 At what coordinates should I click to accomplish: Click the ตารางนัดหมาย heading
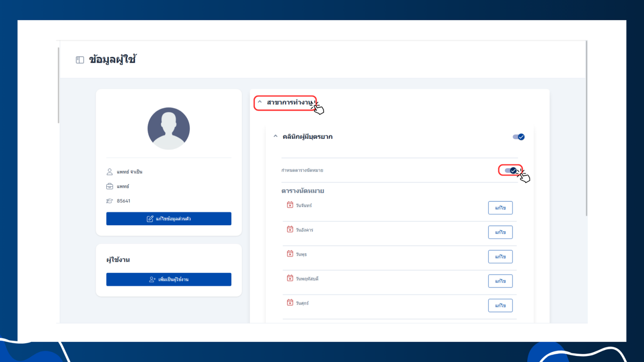click(303, 191)
